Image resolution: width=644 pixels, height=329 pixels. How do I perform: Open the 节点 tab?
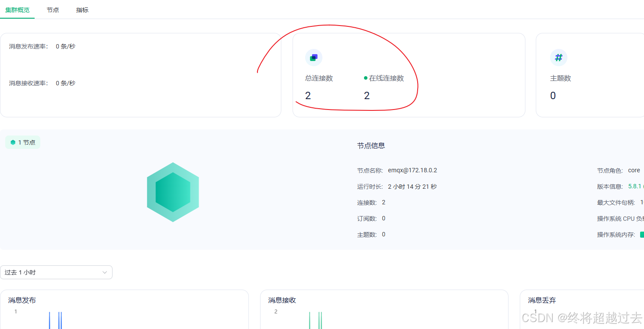click(x=53, y=10)
